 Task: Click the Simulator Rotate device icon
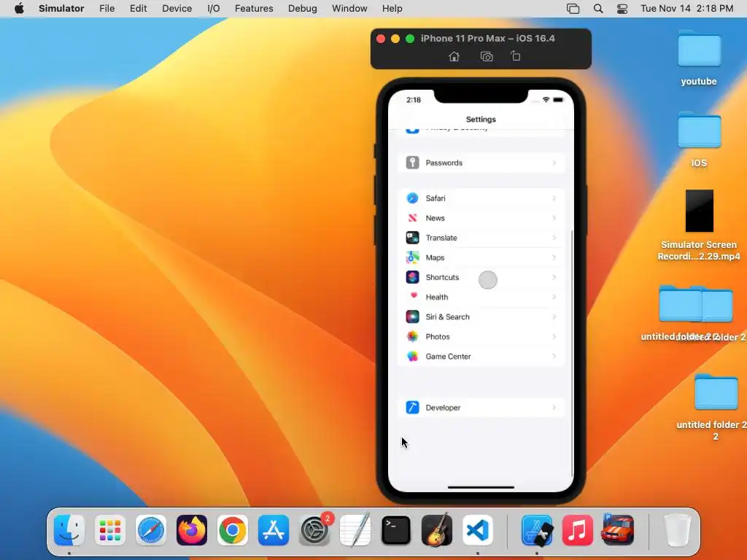tap(516, 55)
